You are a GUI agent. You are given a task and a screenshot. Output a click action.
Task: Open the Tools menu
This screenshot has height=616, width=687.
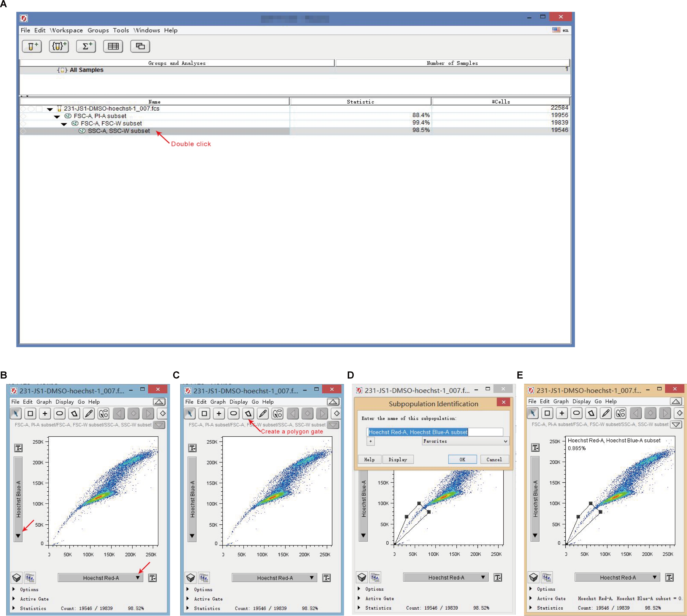[121, 30]
